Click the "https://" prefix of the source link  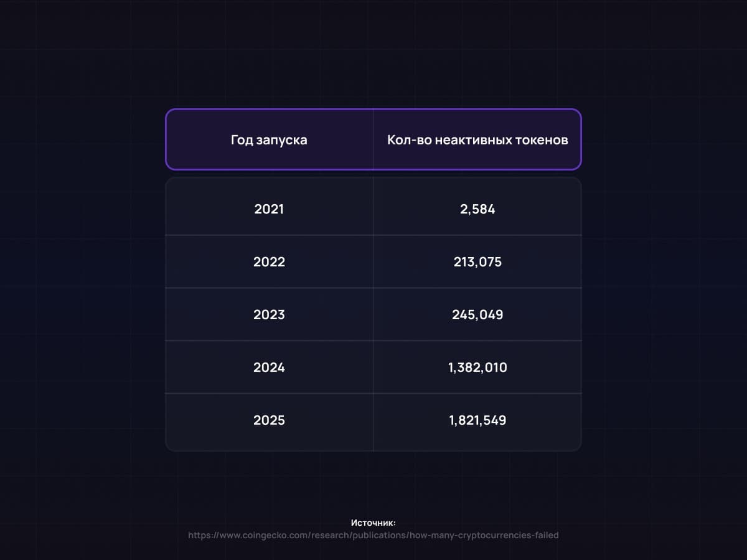[x=200, y=535]
